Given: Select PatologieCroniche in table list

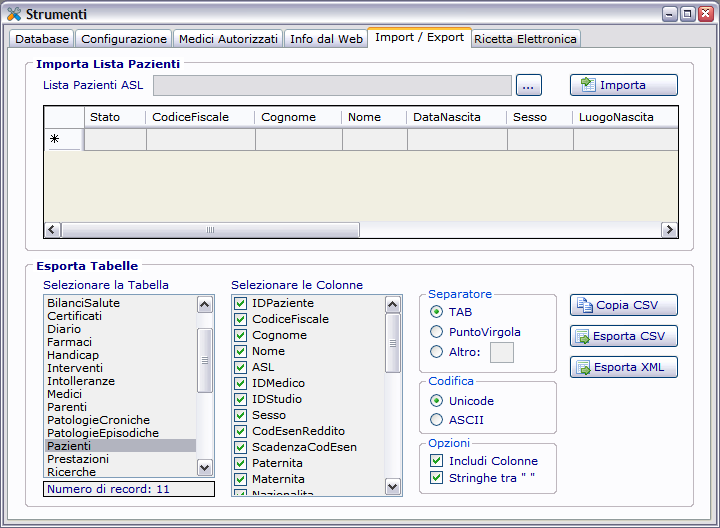Looking at the screenshot, I should pyautogui.click(x=120, y=420).
